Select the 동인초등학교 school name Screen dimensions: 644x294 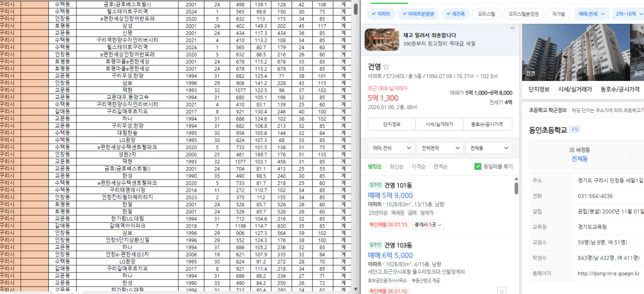tap(548, 131)
